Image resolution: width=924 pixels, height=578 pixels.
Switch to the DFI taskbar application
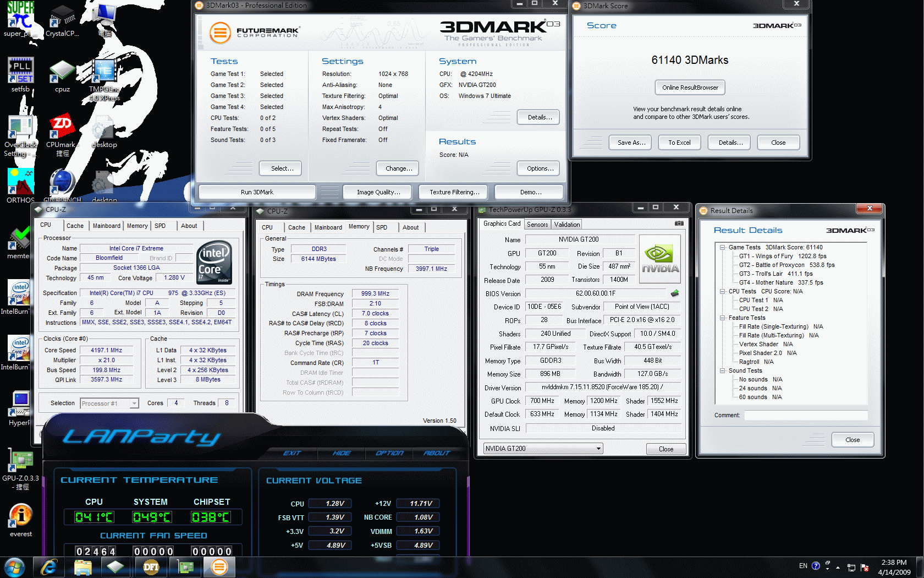coord(151,567)
